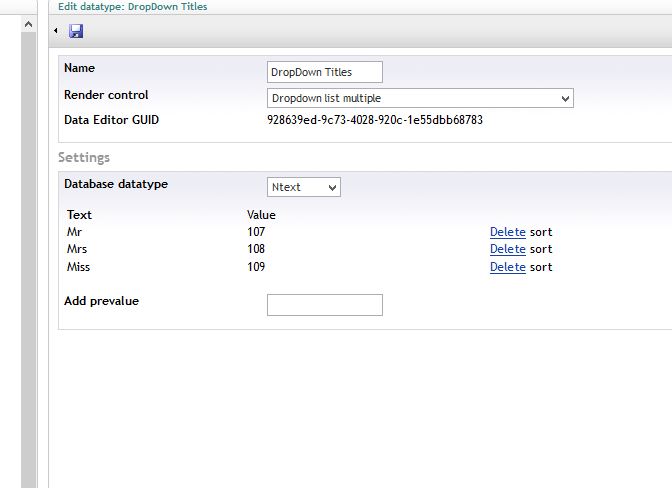Click the small arrow beside the save icon
The width and height of the screenshot is (672, 488).
click(56, 31)
